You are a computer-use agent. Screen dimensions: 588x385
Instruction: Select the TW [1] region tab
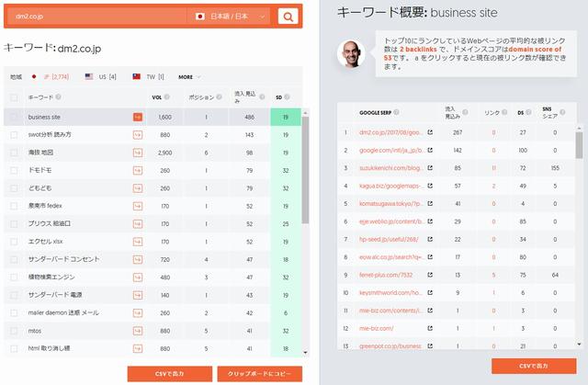tap(149, 77)
